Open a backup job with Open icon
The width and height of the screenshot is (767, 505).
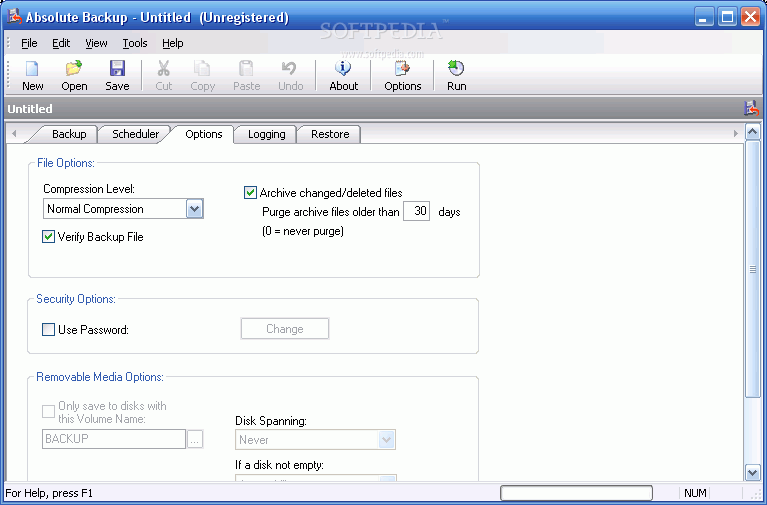tap(74, 69)
